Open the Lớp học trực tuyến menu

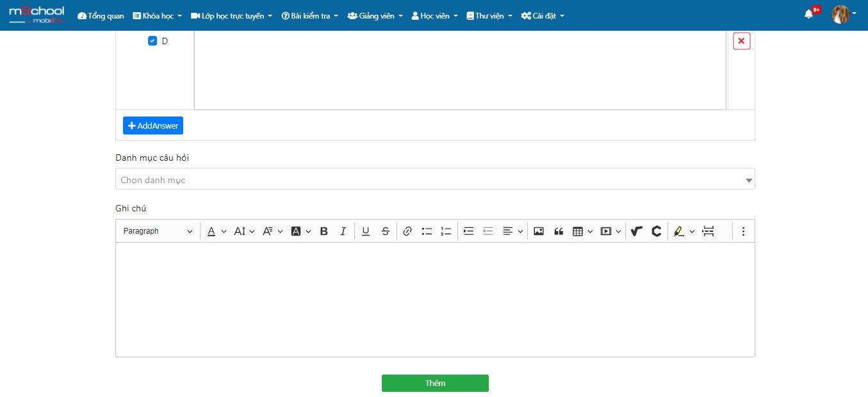click(231, 16)
